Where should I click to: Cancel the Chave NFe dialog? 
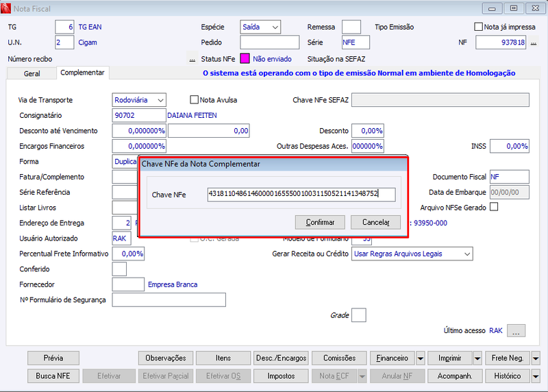[375, 223]
